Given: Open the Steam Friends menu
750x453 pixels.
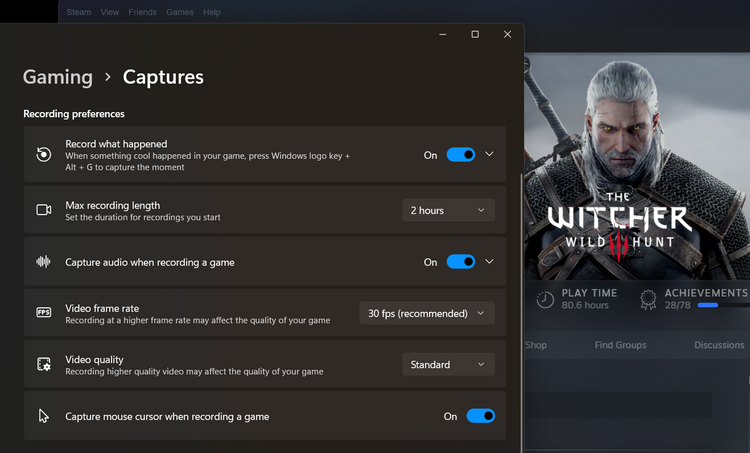Looking at the screenshot, I should click(143, 12).
